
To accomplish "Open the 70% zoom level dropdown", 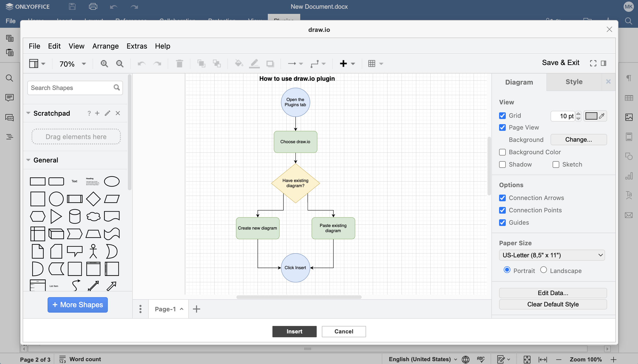I will [x=73, y=64].
